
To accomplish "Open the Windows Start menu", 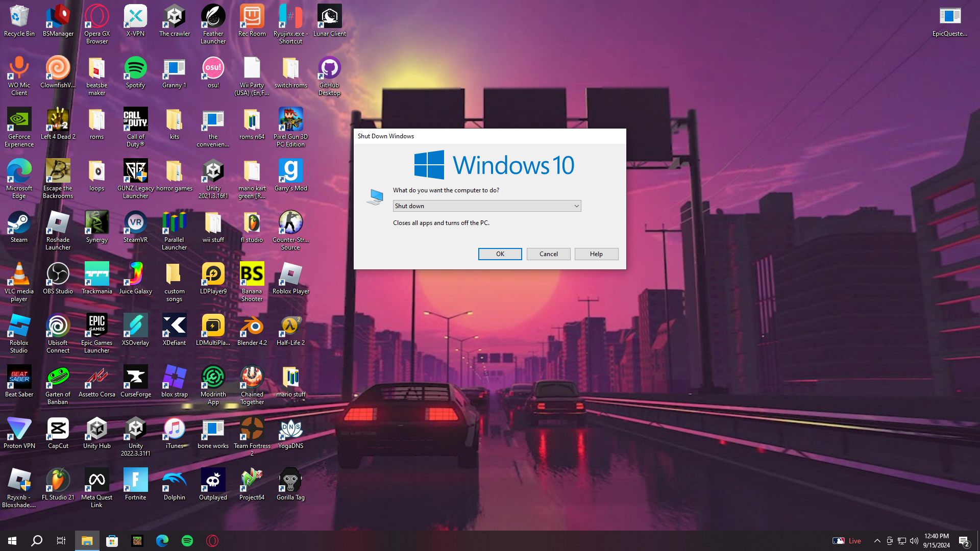I will (x=12, y=541).
